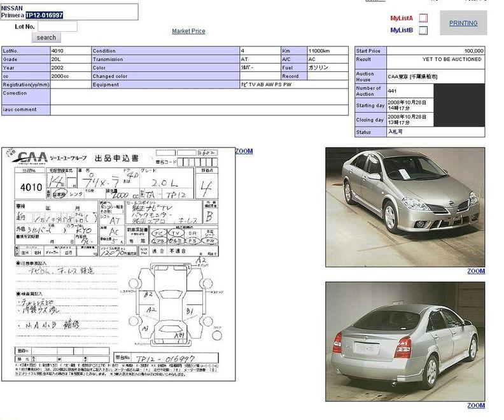Click the MyListA label
This screenshot has width=504, height=420.
(x=402, y=18)
